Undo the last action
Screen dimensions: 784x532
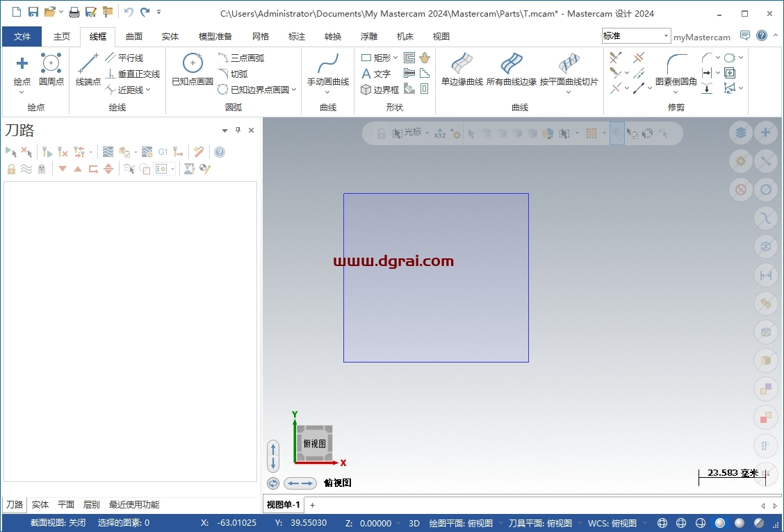pyautogui.click(x=129, y=12)
